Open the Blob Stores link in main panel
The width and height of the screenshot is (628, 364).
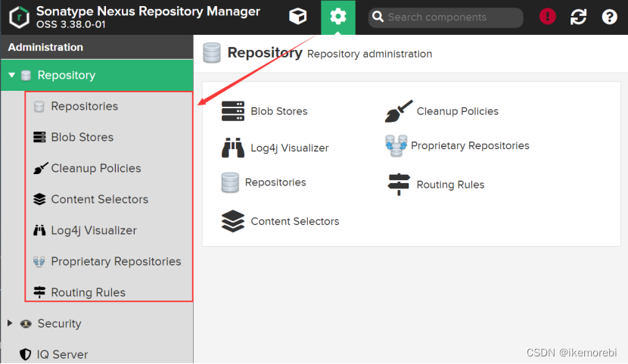279,111
